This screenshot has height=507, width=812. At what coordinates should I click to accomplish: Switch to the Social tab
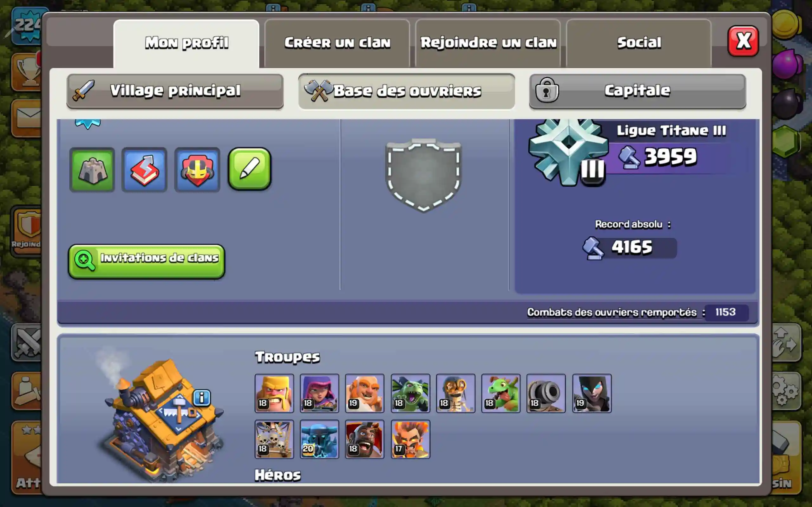point(639,43)
